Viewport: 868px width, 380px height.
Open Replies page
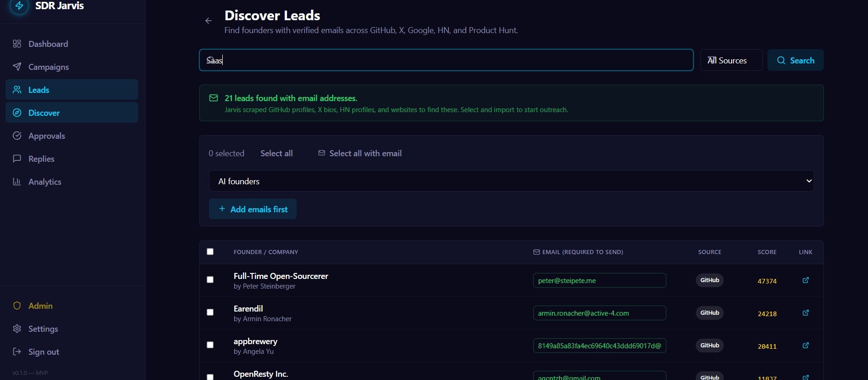pyautogui.click(x=72, y=159)
